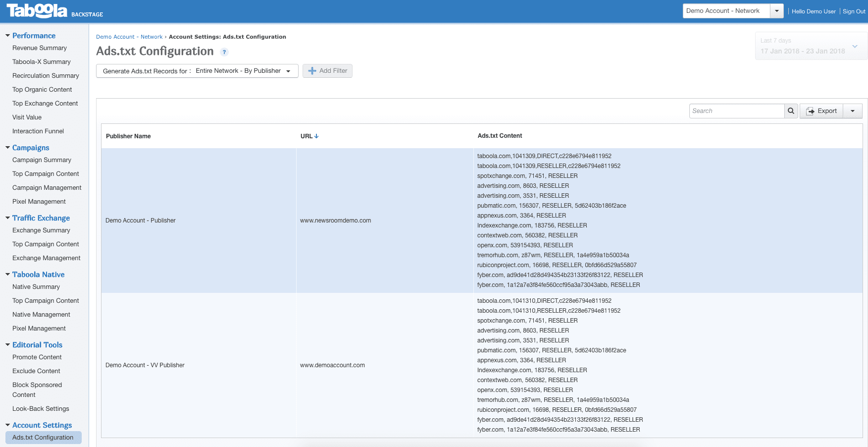The height and width of the screenshot is (447, 868).
Task: Select Ads.txt Configuration in sidebar
Action: click(43, 438)
